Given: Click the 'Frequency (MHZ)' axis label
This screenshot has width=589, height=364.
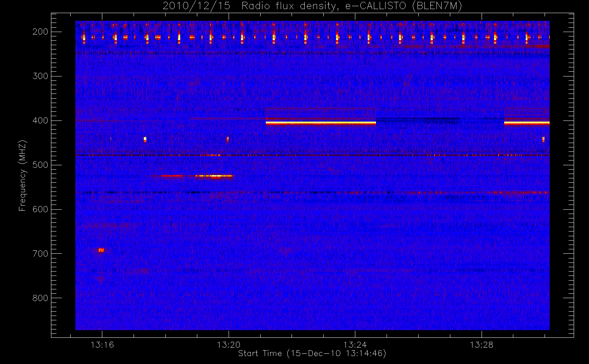Looking at the screenshot, I should pyautogui.click(x=23, y=175).
